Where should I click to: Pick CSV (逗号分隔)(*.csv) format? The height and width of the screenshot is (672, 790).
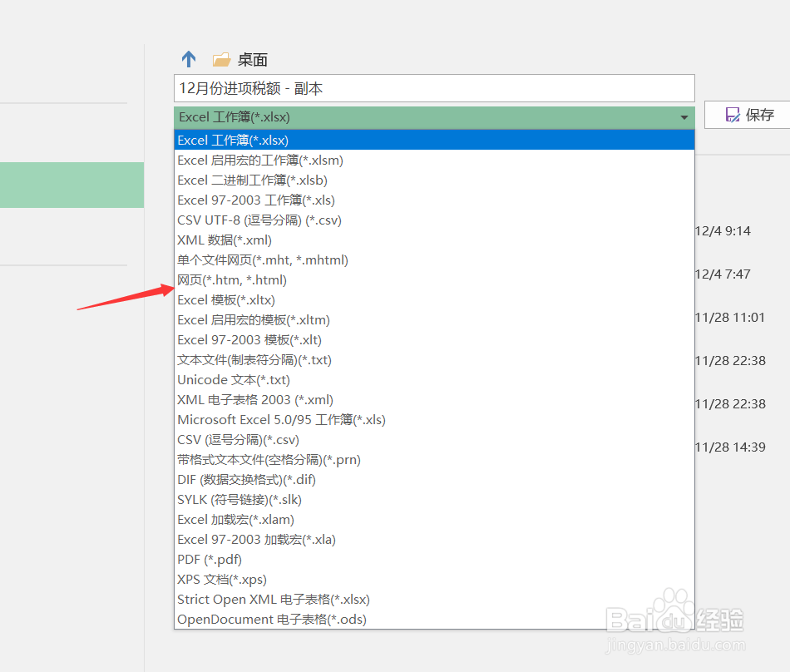click(x=434, y=439)
